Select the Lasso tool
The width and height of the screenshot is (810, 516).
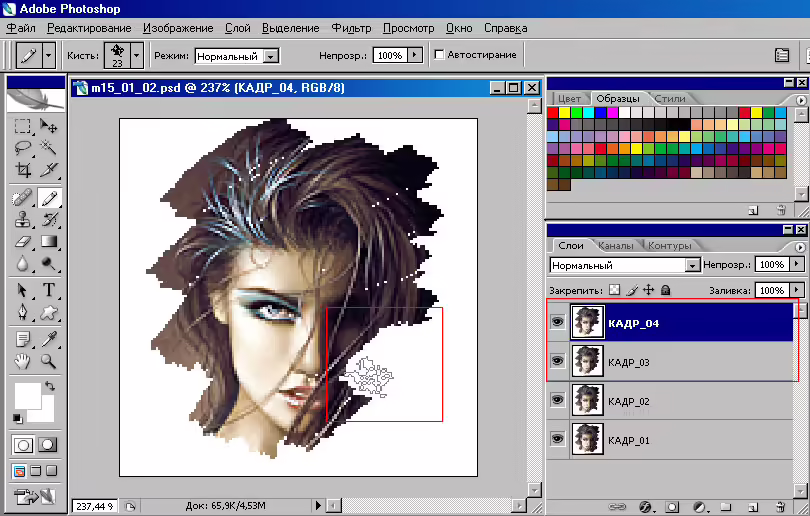pos(22,148)
